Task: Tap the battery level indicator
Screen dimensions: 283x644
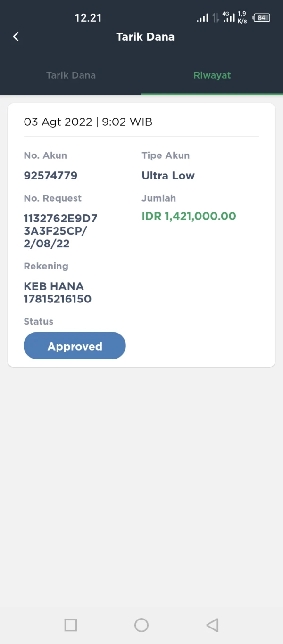Action: 261,18
